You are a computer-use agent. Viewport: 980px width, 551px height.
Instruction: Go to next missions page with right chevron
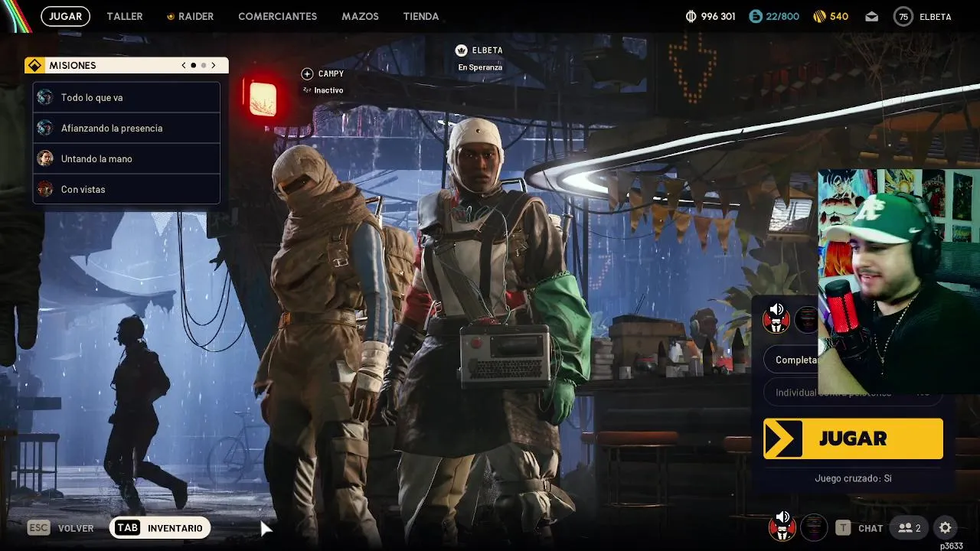click(214, 66)
